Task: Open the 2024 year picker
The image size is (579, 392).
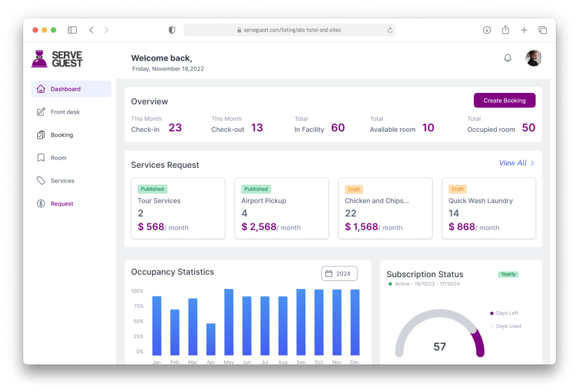Action: 339,273
